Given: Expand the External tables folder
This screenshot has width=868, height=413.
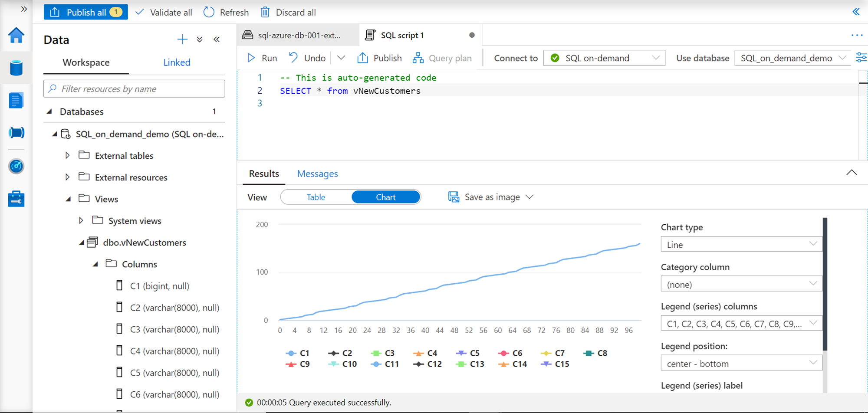Looking at the screenshot, I should (x=68, y=155).
